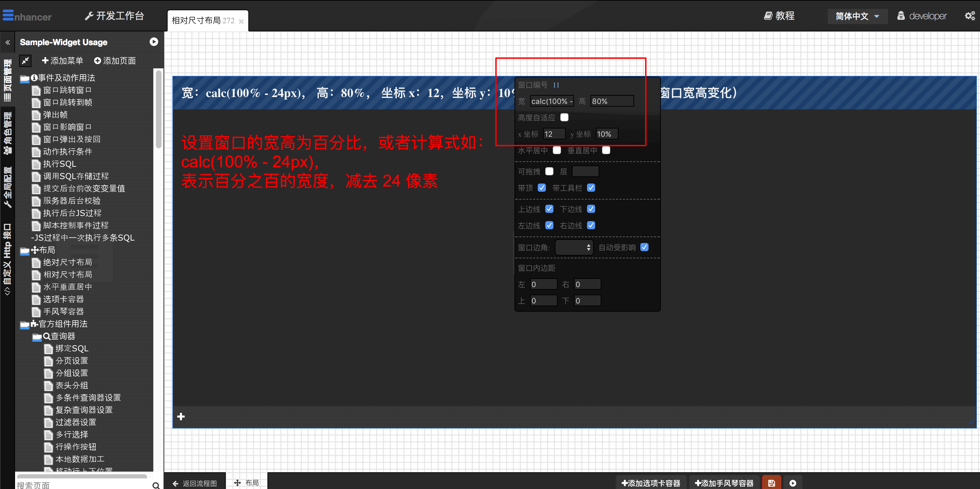Uncheck 带顶 checkbox
The width and height of the screenshot is (980, 489).
coord(542,188)
